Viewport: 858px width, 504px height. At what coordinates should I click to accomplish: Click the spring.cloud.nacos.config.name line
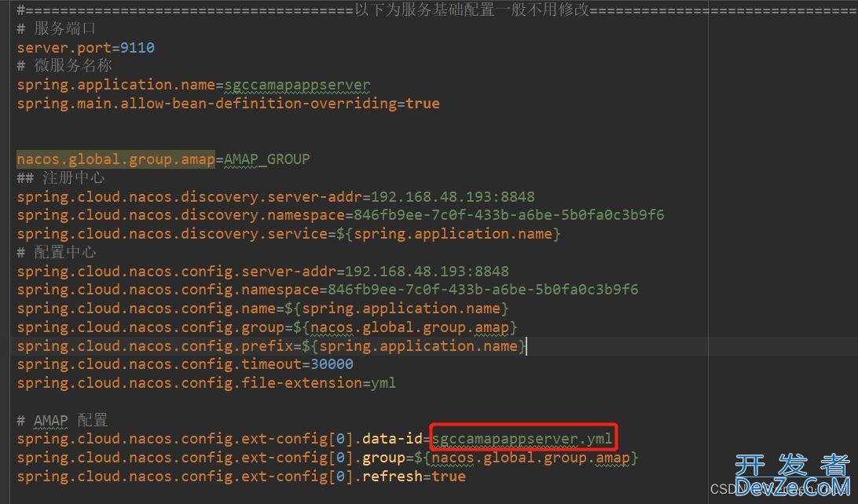262,309
